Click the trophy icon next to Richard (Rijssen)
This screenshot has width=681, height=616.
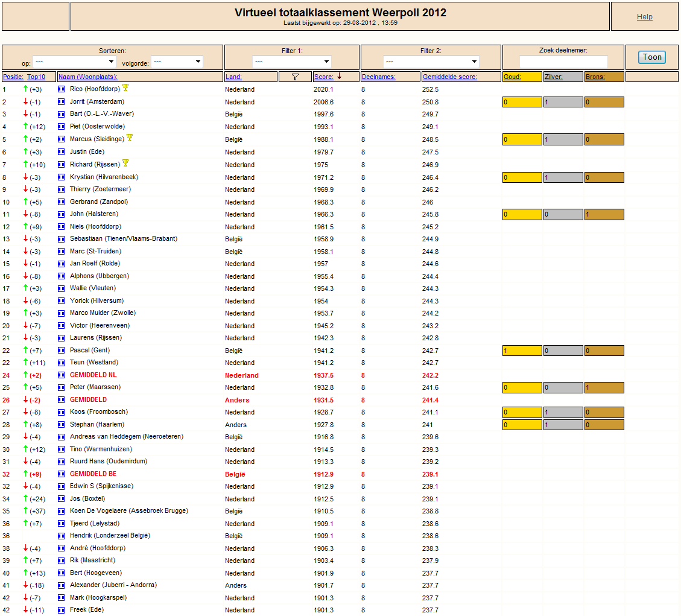(125, 163)
